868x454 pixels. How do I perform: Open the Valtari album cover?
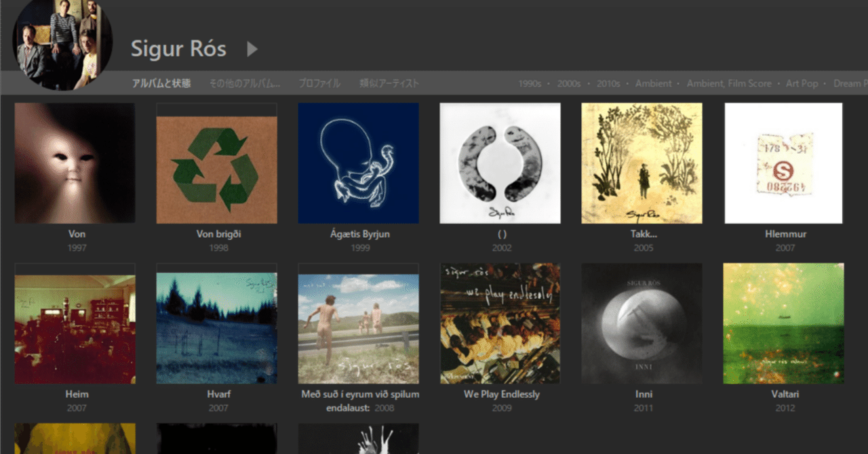pyautogui.click(x=784, y=323)
